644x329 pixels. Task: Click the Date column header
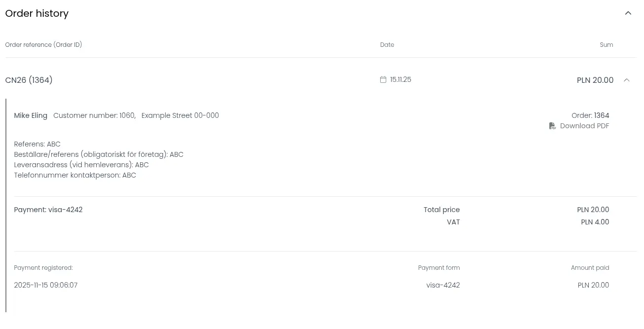coord(387,44)
